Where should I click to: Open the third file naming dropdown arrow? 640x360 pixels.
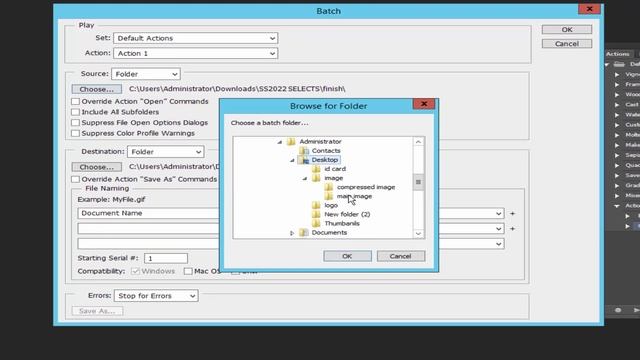tap(498, 244)
